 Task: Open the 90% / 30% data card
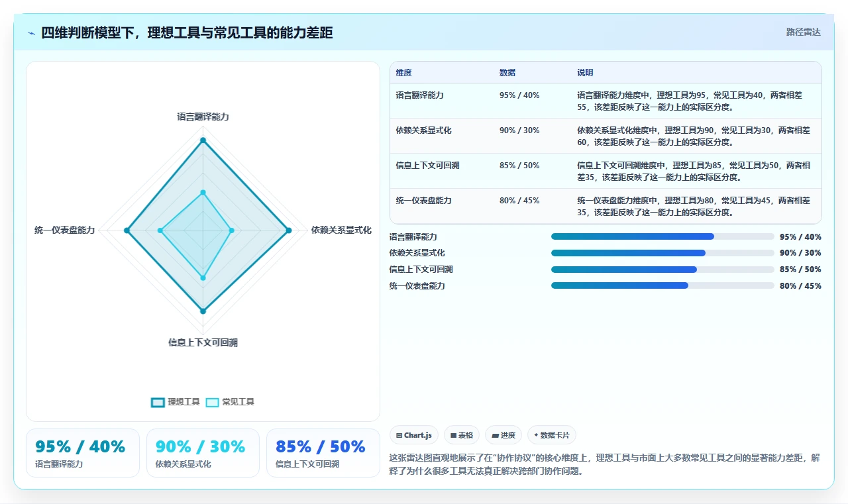point(203,453)
